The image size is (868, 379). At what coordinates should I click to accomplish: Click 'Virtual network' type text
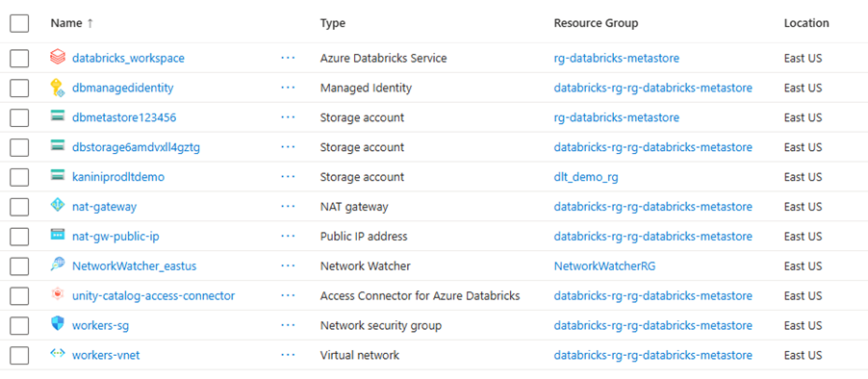click(359, 355)
